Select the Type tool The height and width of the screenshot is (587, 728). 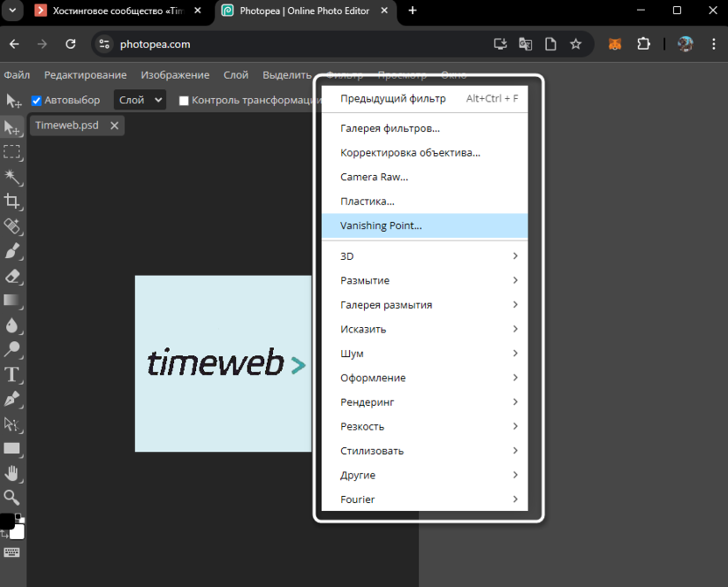pyautogui.click(x=12, y=374)
